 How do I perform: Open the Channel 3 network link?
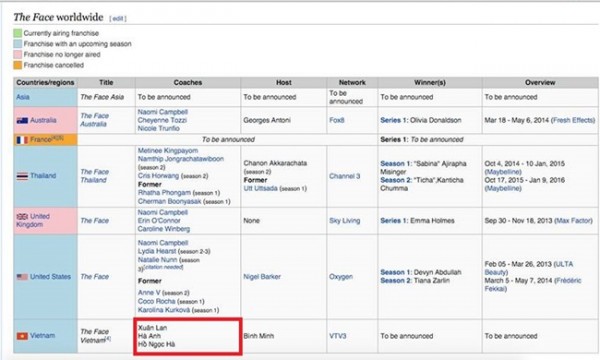(344, 176)
